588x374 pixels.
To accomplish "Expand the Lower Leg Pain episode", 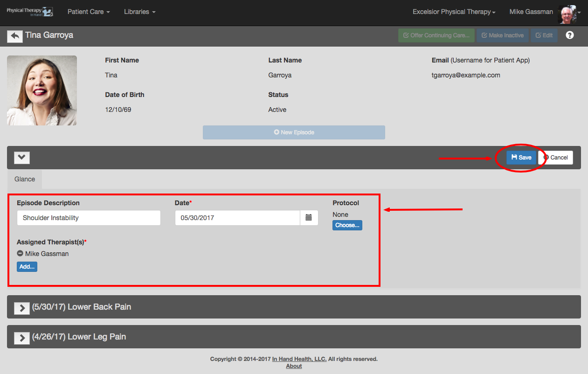I will tap(22, 338).
